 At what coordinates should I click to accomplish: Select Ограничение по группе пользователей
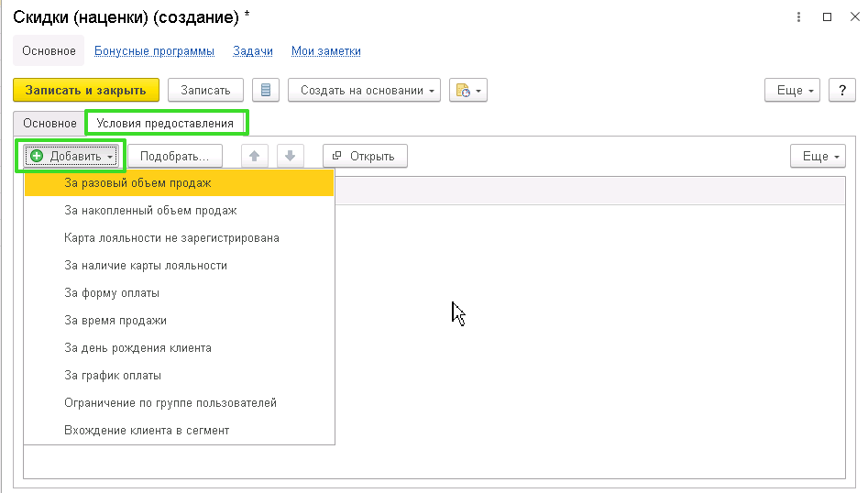(x=180, y=403)
